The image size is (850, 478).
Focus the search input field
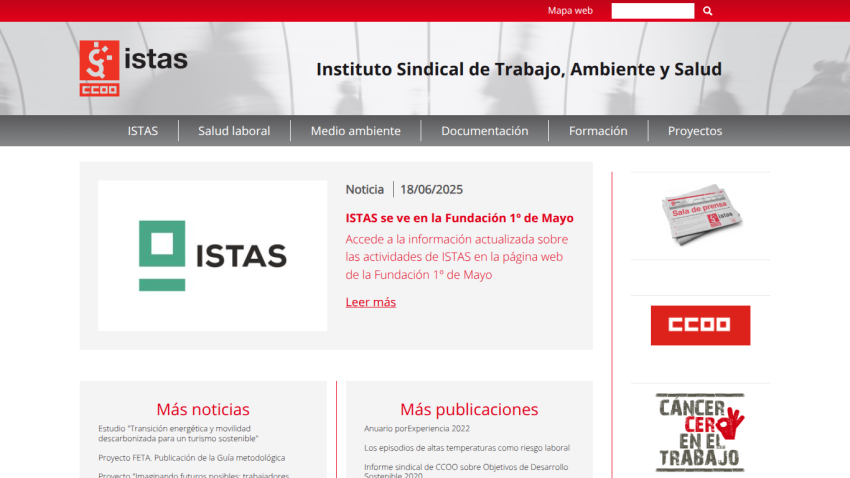point(653,11)
